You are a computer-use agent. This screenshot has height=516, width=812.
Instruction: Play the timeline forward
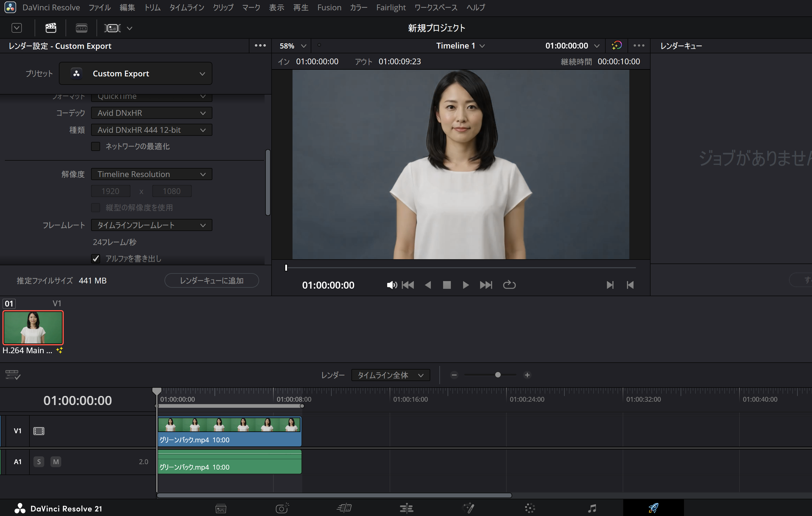tap(465, 285)
